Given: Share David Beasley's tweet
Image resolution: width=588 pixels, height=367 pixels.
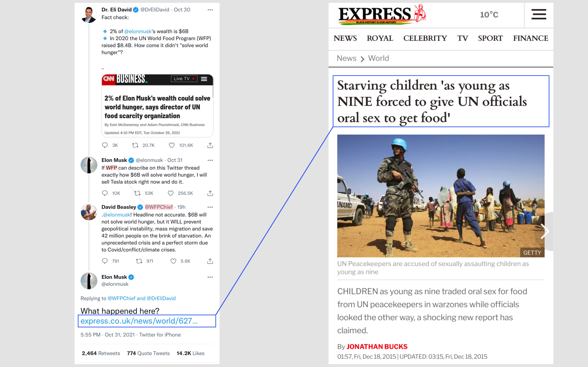Looking at the screenshot, I should [x=210, y=261].
